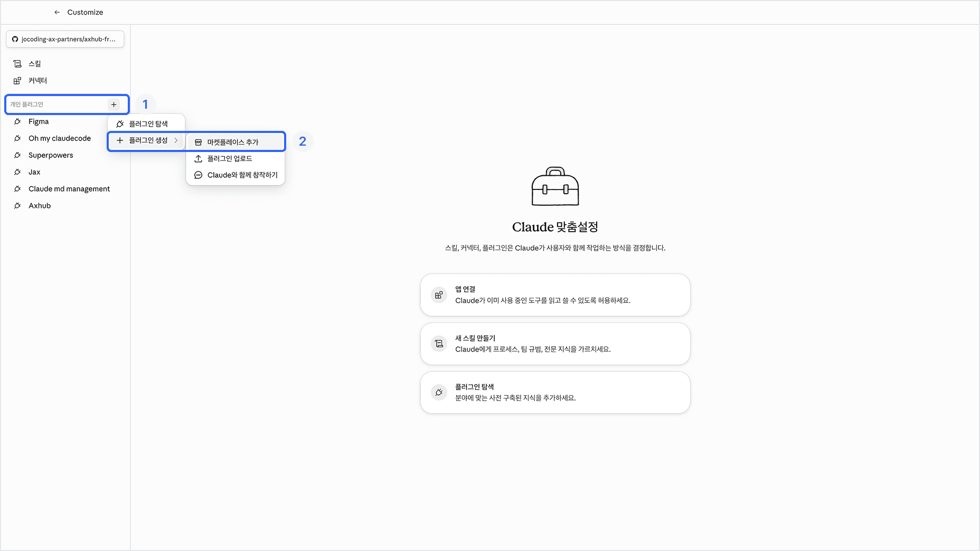
Task: Select the Jax plugin
Action: point(65,172)
